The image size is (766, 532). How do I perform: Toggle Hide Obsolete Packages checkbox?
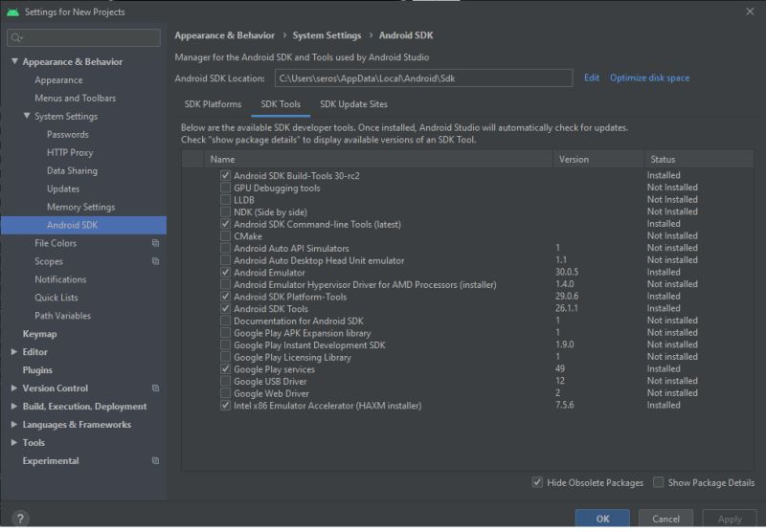pyautogui.click(x=537, y=482)
